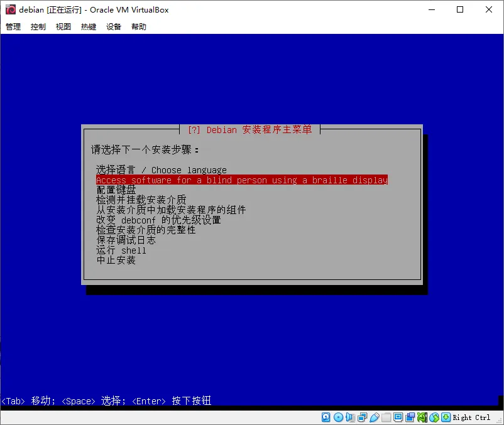Click the VirtualBox icon in the title bar
Screen dimensions: 504x425
click(x=11, y=9)
